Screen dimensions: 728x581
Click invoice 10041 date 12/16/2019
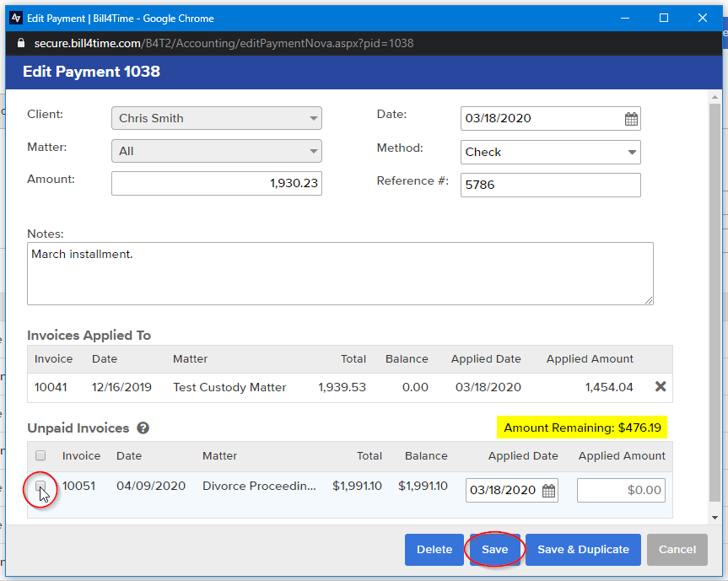click(121, 387)
